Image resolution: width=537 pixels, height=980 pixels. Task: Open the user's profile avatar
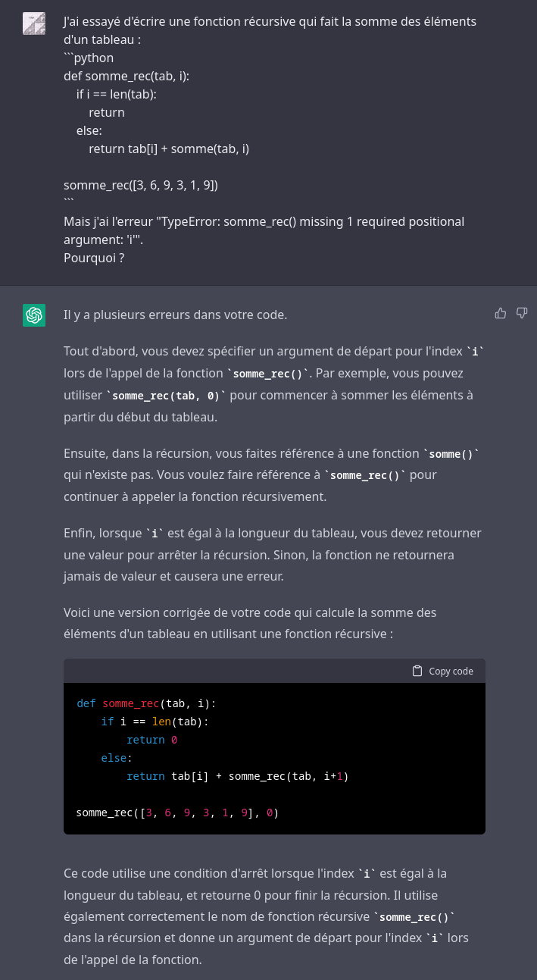tap(34, 23)
